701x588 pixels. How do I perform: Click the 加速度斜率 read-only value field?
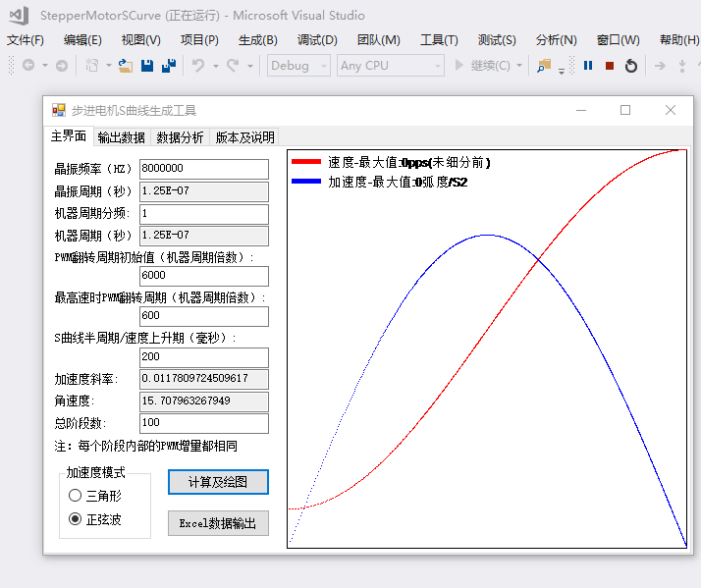[x=204, y=379]
